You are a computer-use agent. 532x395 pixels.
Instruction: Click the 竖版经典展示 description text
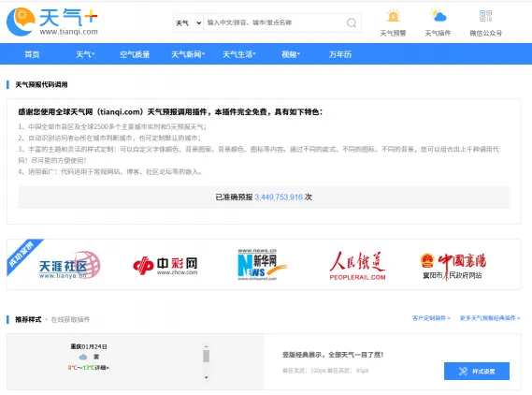pyautogui.click(x=333, y=355)
